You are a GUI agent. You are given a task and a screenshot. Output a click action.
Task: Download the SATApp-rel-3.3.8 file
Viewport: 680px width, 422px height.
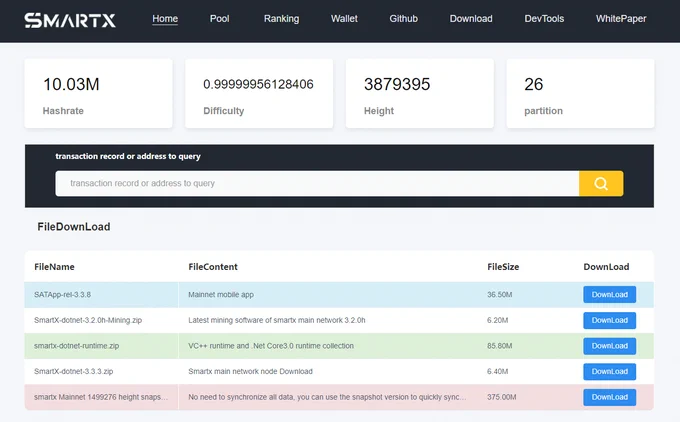point(609,294)
